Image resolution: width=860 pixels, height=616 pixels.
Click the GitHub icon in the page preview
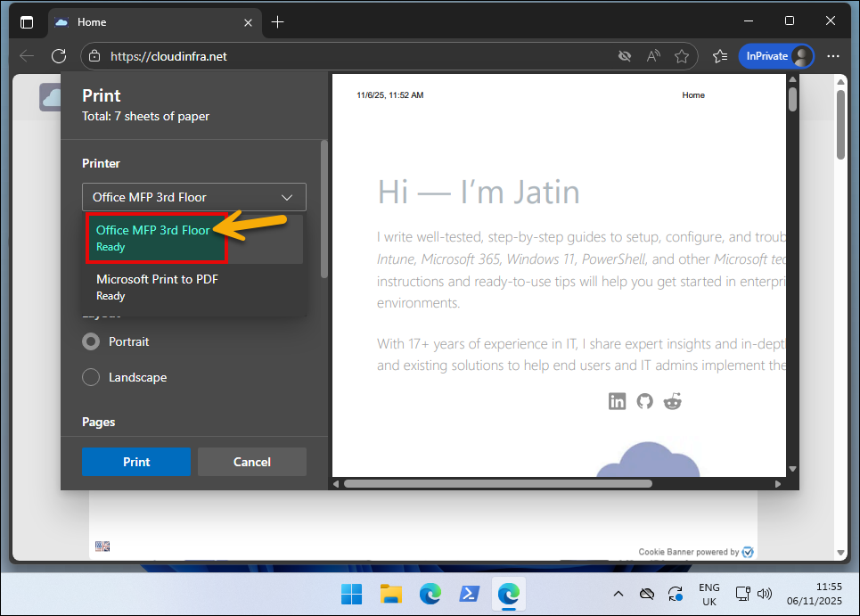[644, 401]
